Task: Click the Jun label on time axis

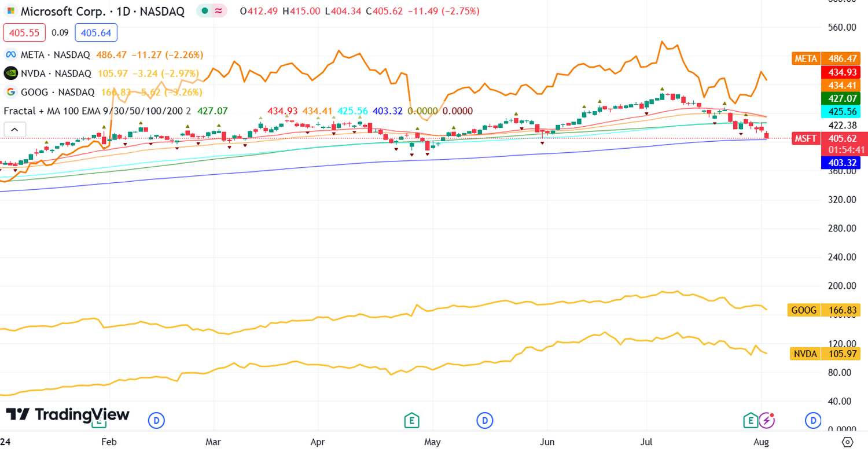Action: [x=547, y=442]
